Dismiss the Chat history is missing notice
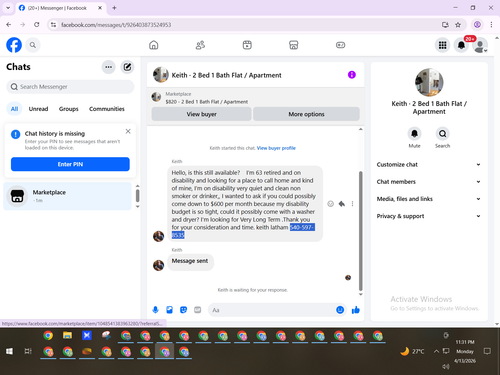 [128, 131]
